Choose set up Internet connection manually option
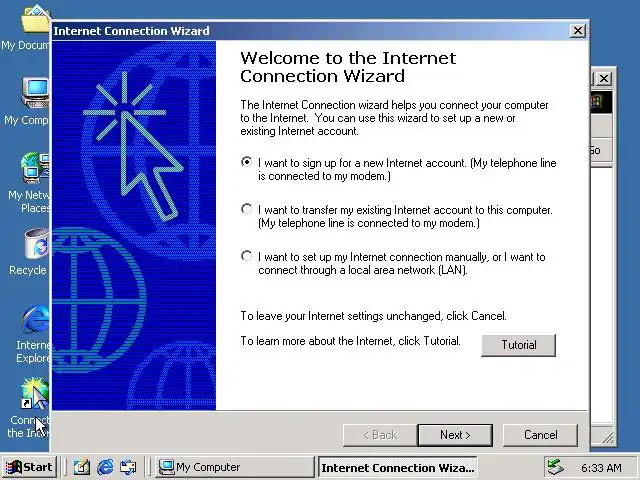Viewport: 640px width, 480px height. click(x=246, y=256)
